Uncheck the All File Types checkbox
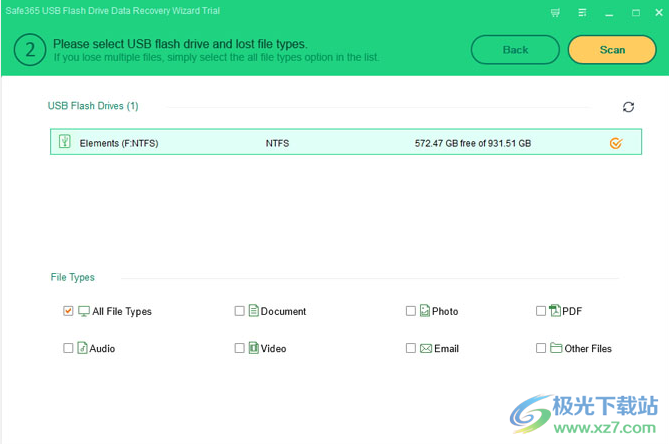Screen dimensions: 669x444 point(68,311)
